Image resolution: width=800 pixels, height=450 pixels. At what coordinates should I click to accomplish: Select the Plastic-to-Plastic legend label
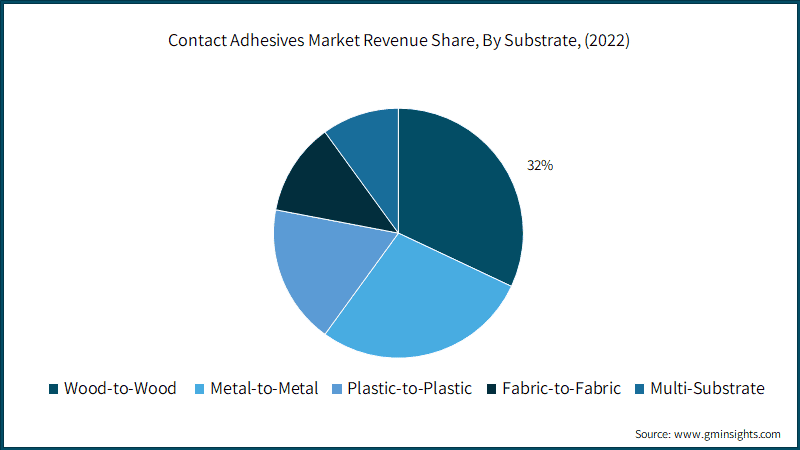point(410,389)
